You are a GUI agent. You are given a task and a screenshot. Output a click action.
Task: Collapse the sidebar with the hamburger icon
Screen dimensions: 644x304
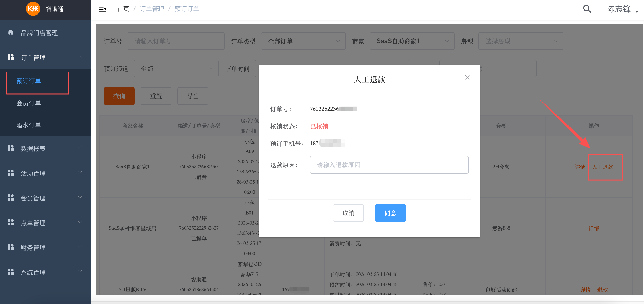102,9
